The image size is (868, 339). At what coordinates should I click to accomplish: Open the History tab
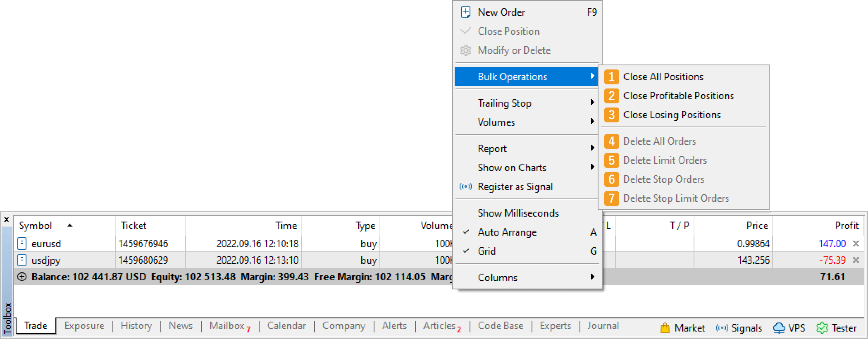click(136, 326)
